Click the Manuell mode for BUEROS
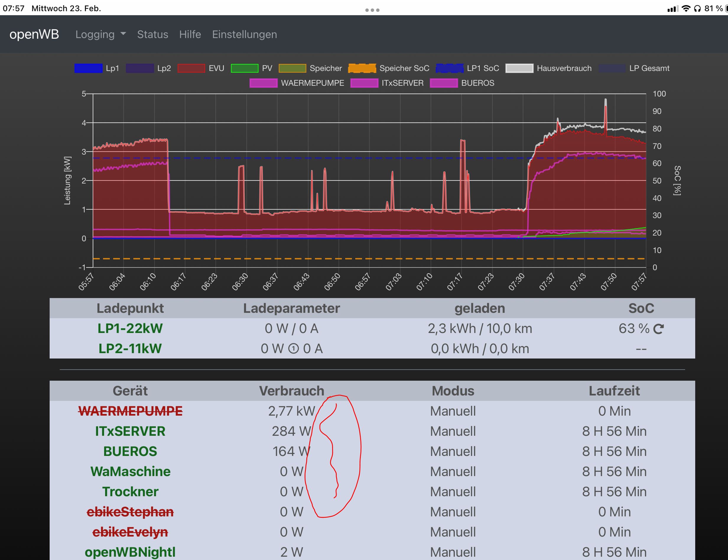Viewport: 728px width, 560px height. (453, 452)
